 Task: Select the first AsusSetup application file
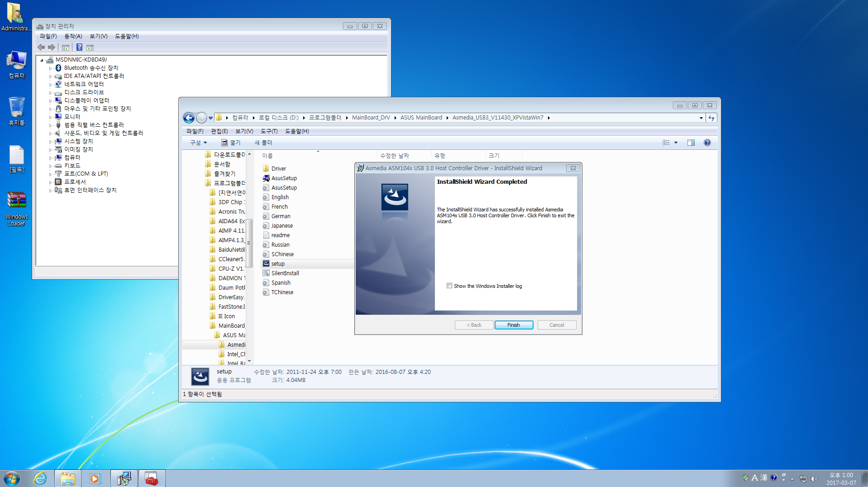pyautogui.click(x=284, y=178)
